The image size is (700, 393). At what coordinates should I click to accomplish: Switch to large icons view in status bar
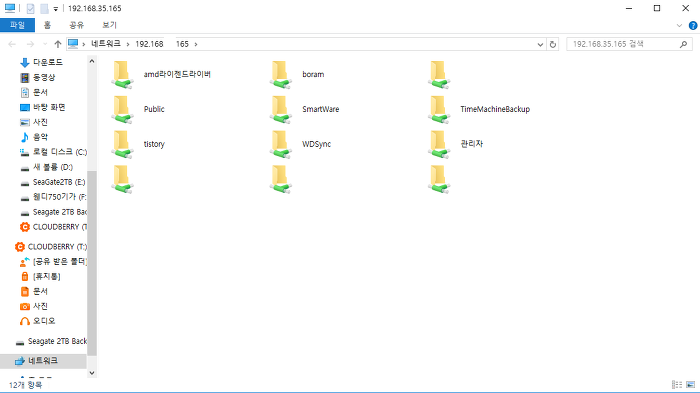(691, 385)
